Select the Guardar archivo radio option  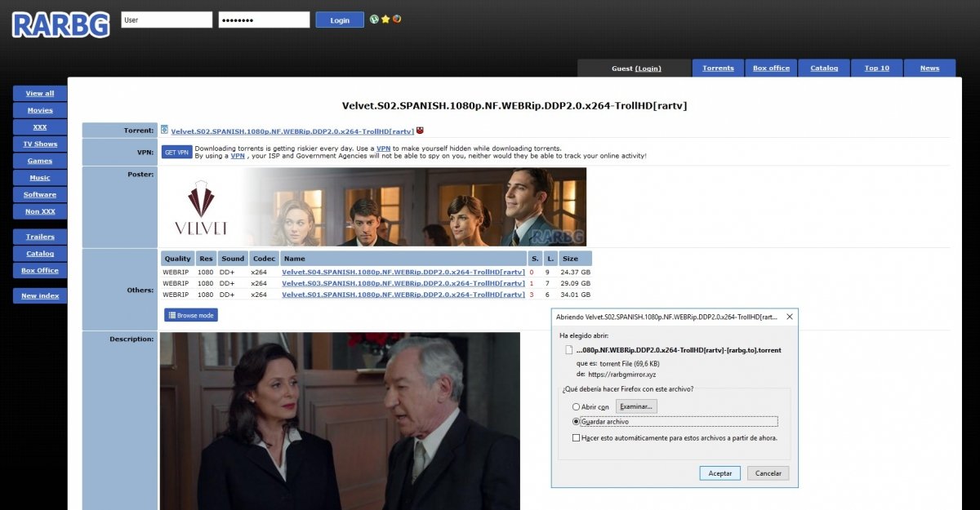click(576, 422)
